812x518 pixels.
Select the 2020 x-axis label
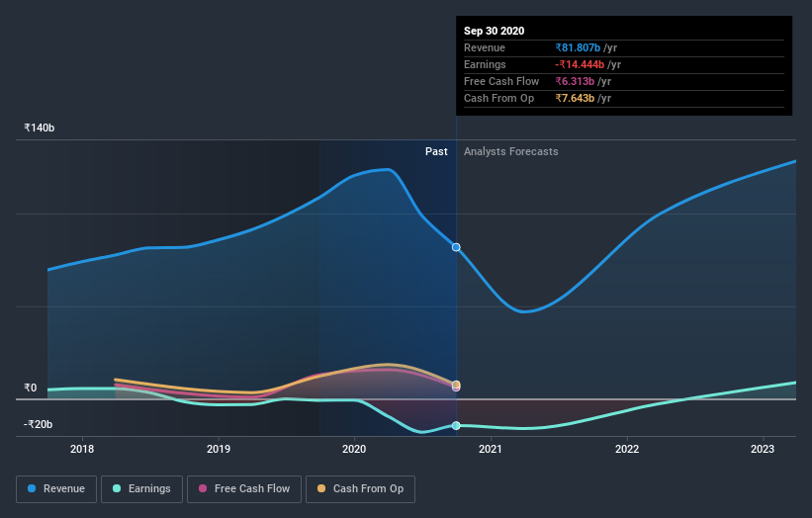pos(354,449)
